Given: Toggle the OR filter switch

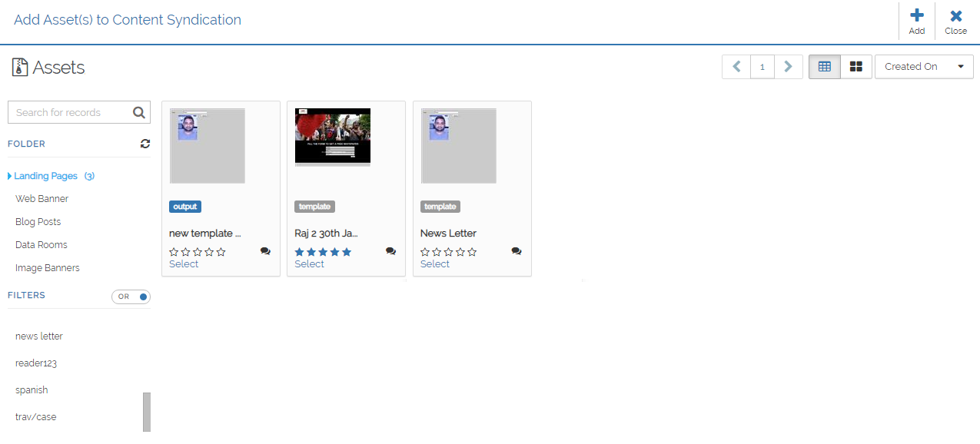Looking at the screenshot, I should tap(131, 297).
